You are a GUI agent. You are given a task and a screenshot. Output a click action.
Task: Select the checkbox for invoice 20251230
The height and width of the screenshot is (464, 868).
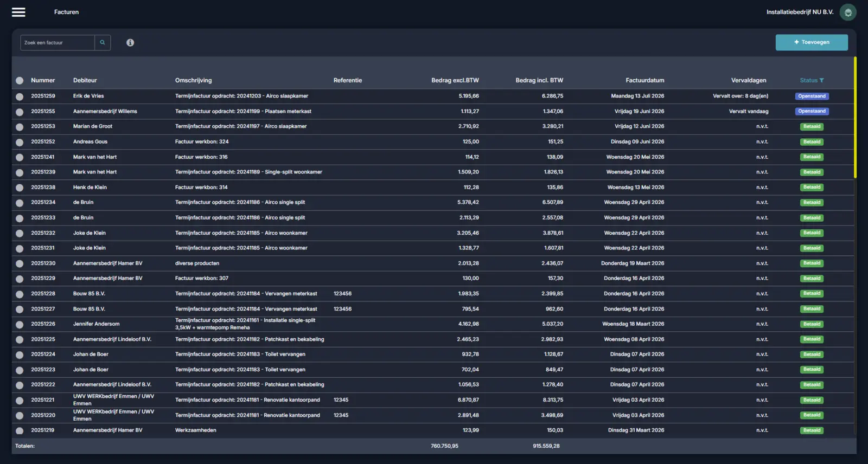20,263
